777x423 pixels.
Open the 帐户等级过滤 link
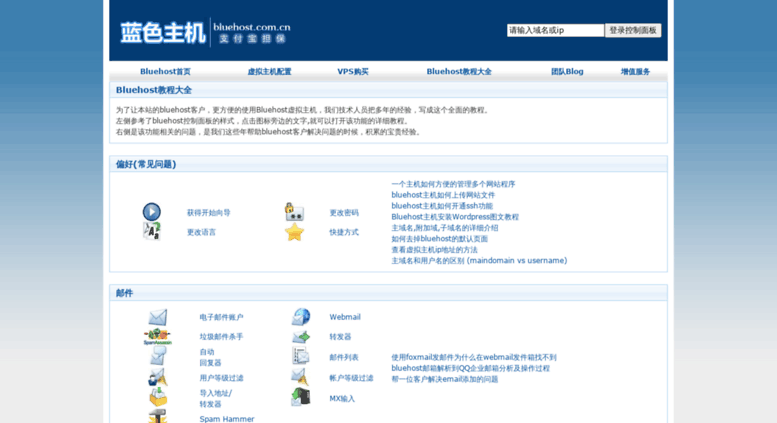351,378
